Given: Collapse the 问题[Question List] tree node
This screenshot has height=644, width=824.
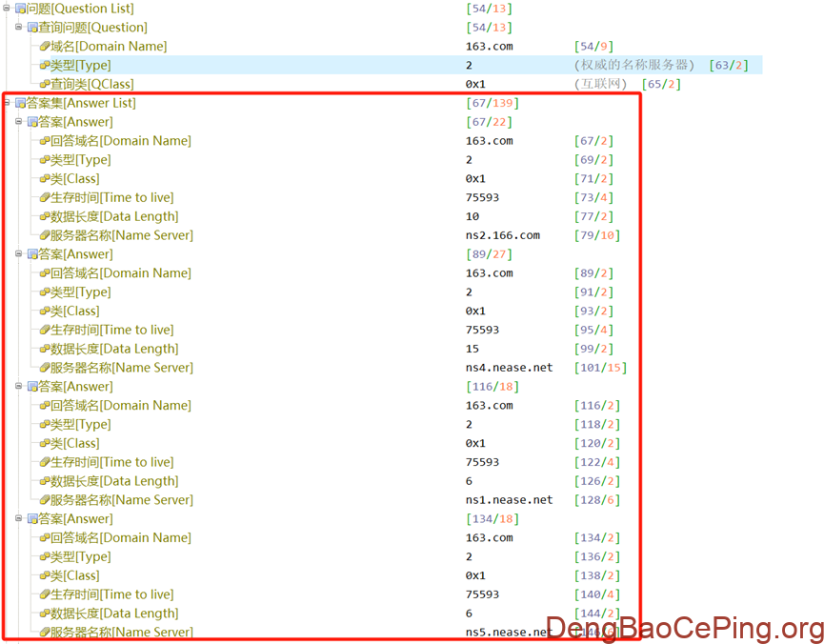Looking at the screenshot, I should click(x=8, y=9).
